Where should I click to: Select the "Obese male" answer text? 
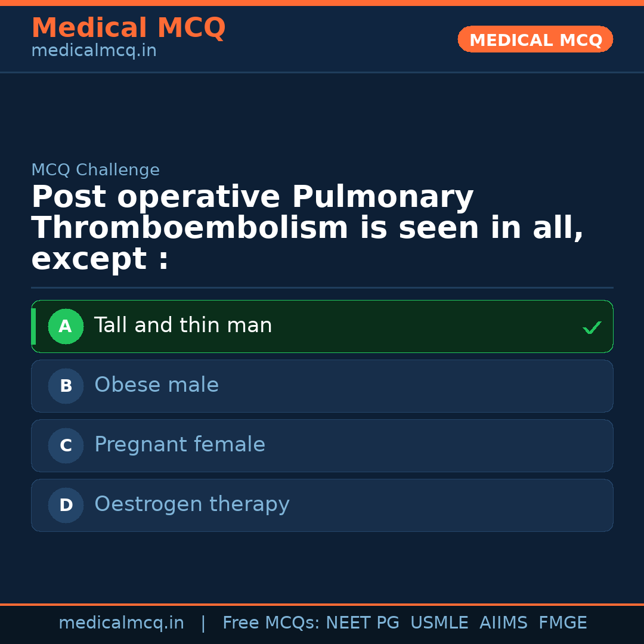pos(156,385)
